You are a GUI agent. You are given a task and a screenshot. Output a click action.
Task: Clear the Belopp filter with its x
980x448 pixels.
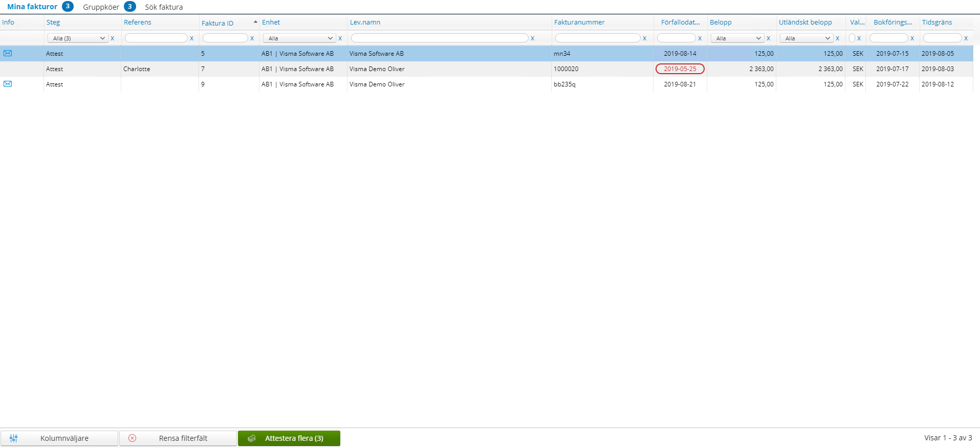[x=768, y=38]
